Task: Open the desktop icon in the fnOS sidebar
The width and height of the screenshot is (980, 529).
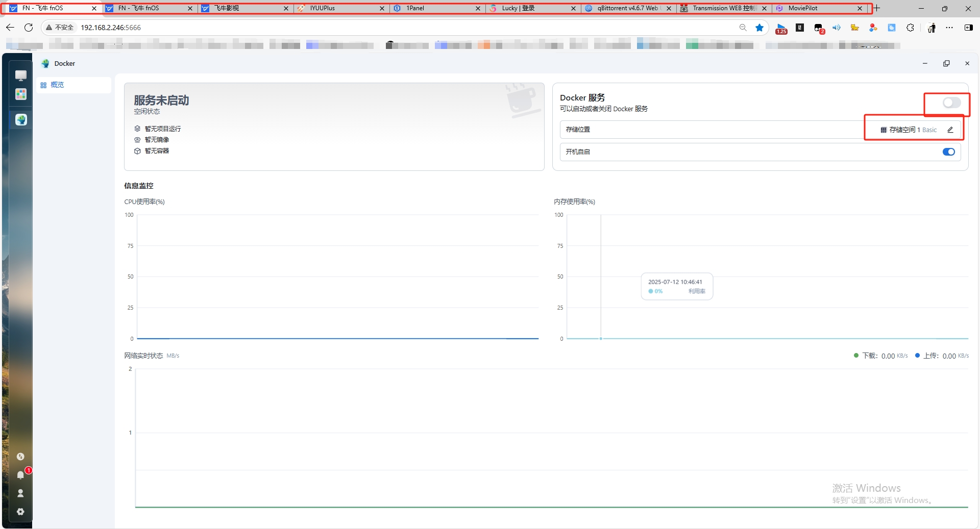Action: click(x=21, y=75)
